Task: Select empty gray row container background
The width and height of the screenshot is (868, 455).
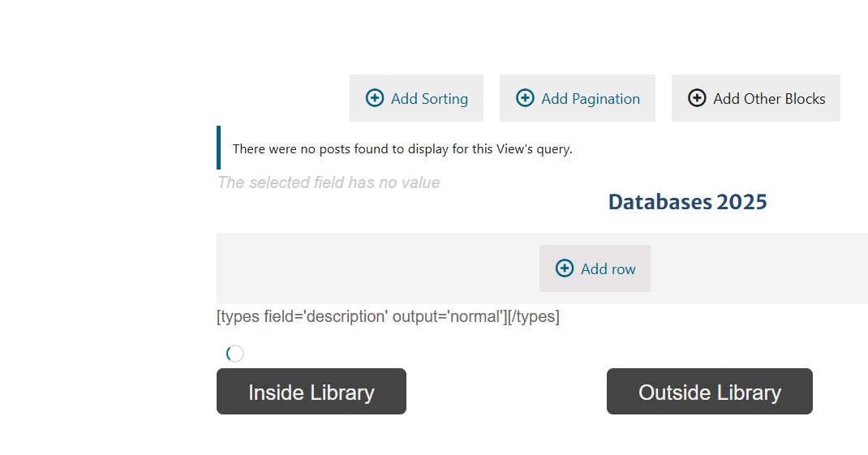Action: [376, 268]
